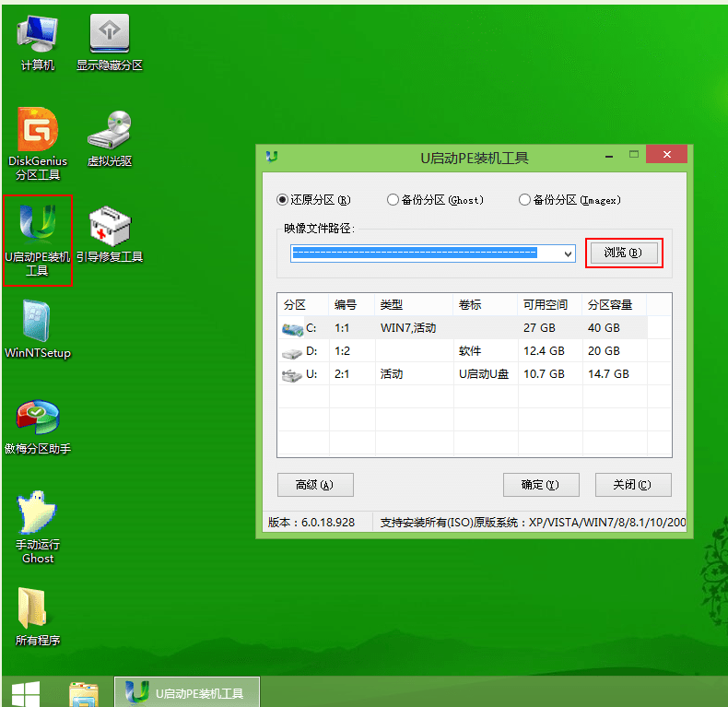Minimize the U启动PE装机工具 window
Image resolution: width=728 pixels, height=707 pixels.
point(609,157)
